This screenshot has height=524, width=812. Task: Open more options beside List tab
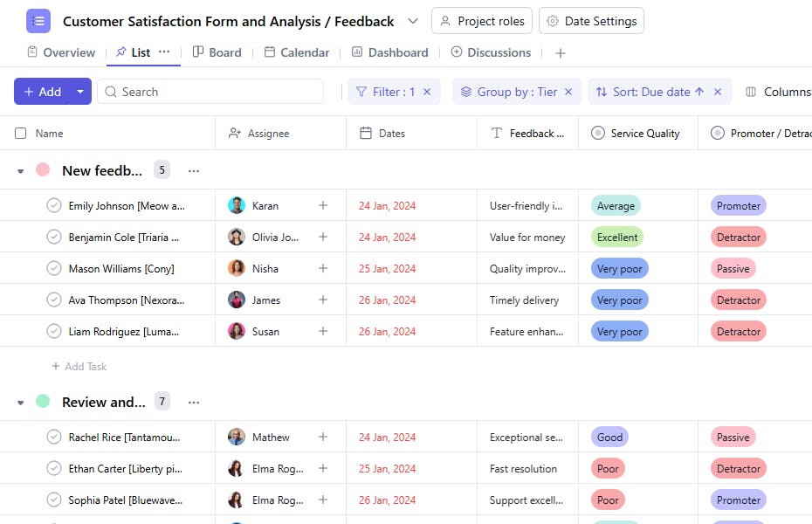pyautogui.click(x=164, y=52)
